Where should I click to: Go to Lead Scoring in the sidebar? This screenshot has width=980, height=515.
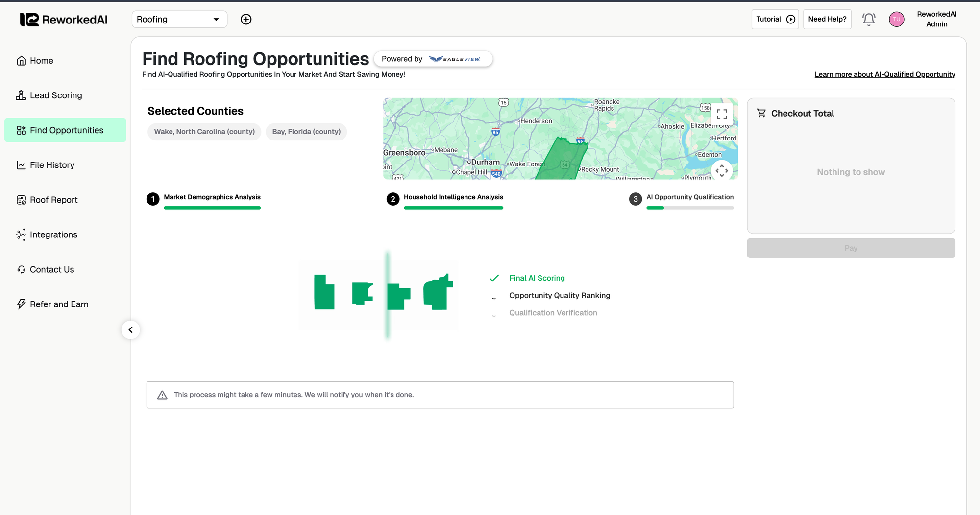click(x=56, y=95)
